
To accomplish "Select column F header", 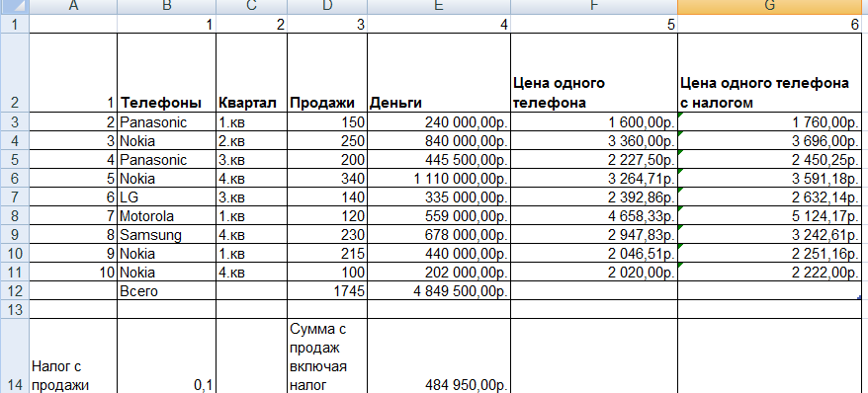I will coord(594,7).
